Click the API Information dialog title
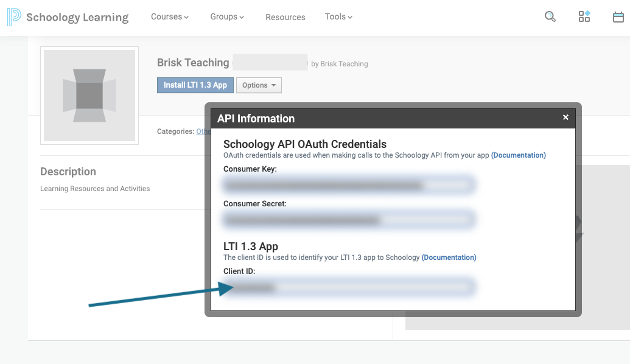The height and width of the screenshot is (364, 630). pos(256,119)
